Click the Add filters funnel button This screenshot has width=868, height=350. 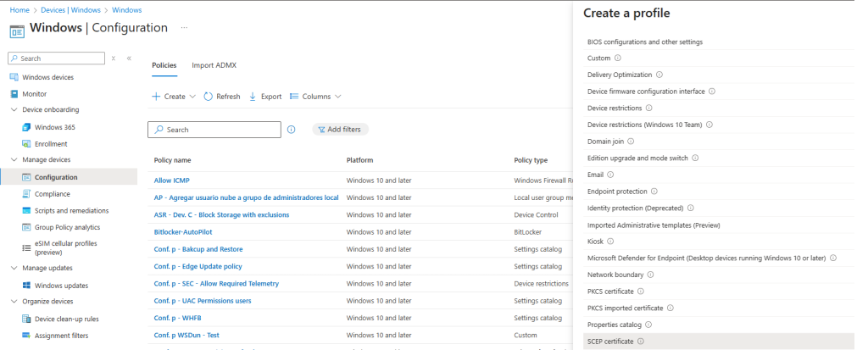click(340, 130)
